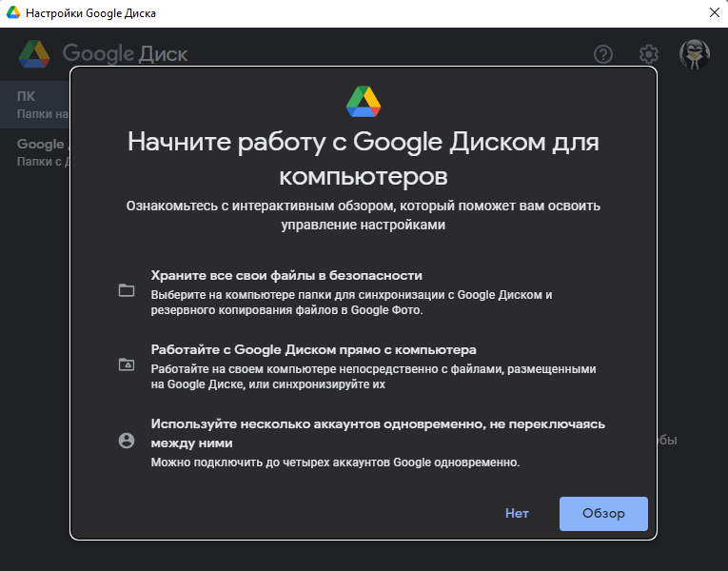Click the user account avatar
728x571 pixels.
tap(694, 54)
